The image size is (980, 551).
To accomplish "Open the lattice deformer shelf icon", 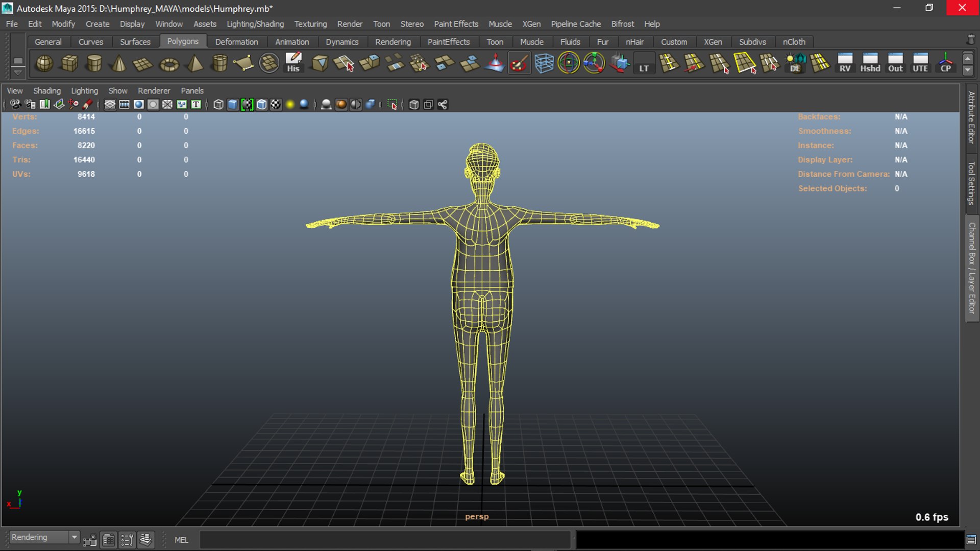I will click(544, 63).
